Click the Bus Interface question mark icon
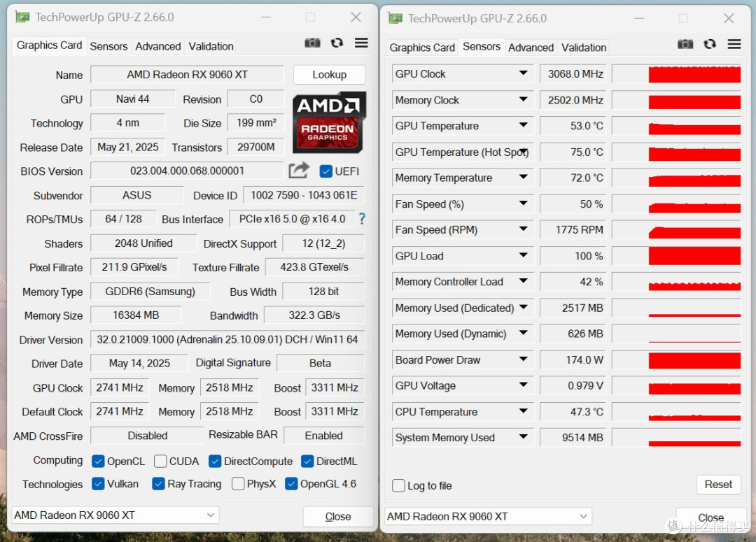 pos(362,219)
